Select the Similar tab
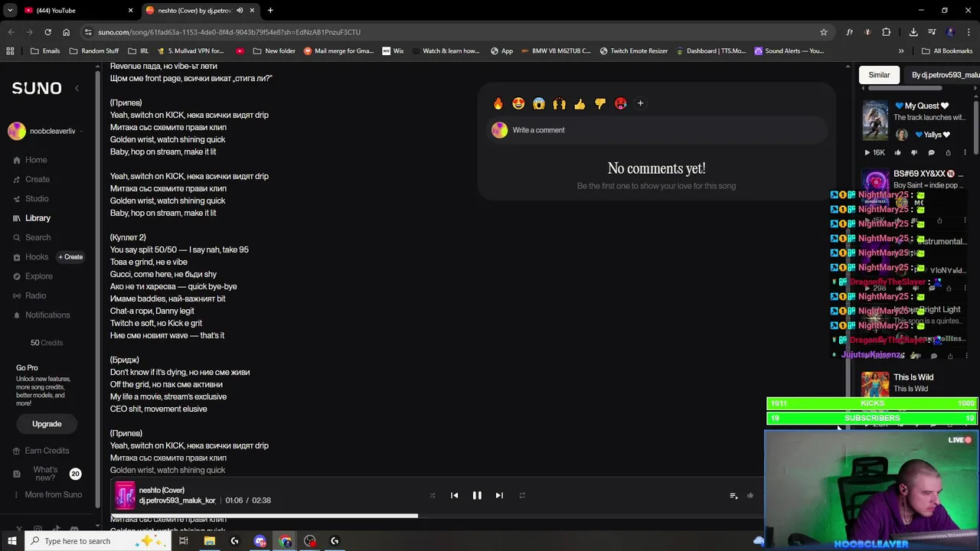 point(879,75)
